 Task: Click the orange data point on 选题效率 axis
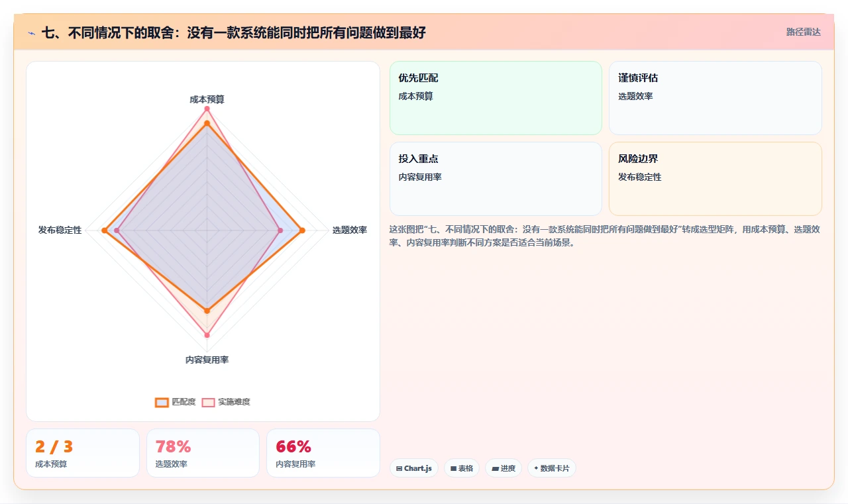pyautogui.click(x=303, y=230)
